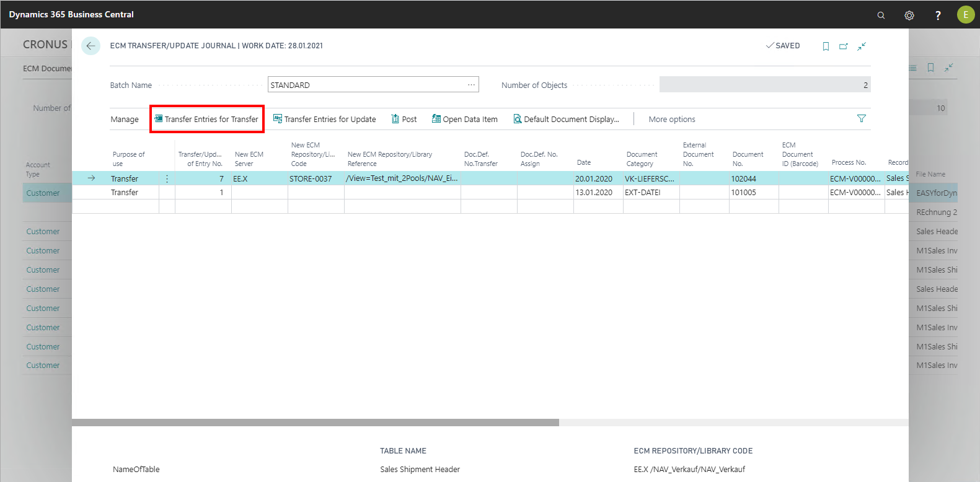The image size is (980, 482).
Task: Click the help question mark icon
Action: coord(938,15)
